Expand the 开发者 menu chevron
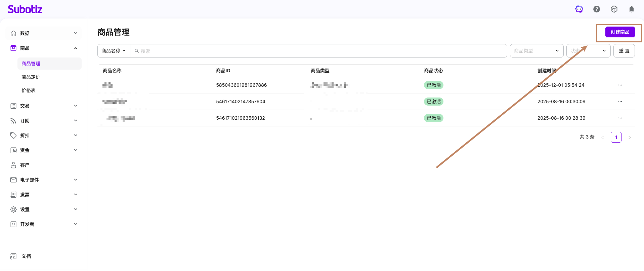 (x=76, y=224)
